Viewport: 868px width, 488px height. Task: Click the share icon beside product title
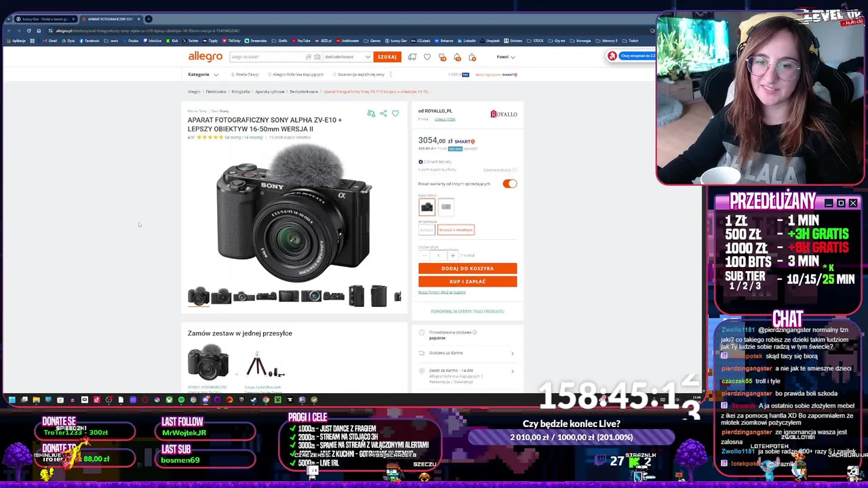tap(383, 113)
